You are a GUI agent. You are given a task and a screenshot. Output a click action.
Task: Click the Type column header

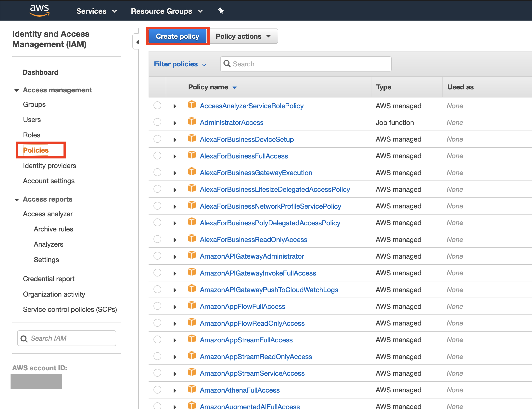point(384,87)
